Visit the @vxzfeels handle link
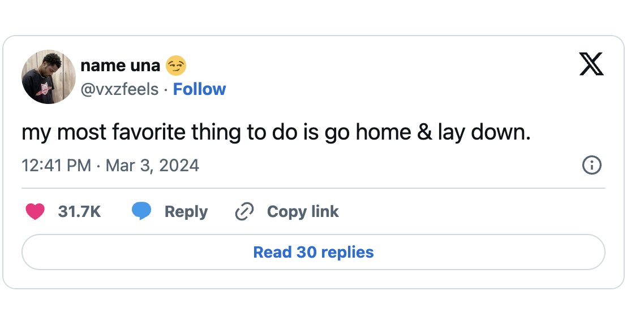 120,89
